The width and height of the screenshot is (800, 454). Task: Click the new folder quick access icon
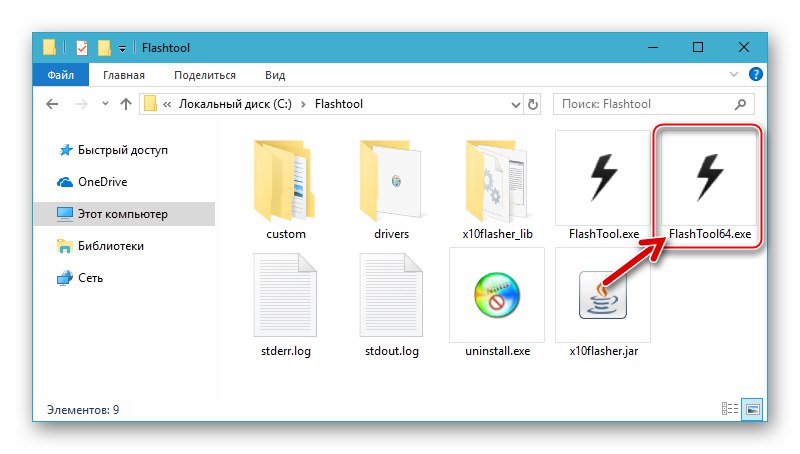[x=104, y=47]
